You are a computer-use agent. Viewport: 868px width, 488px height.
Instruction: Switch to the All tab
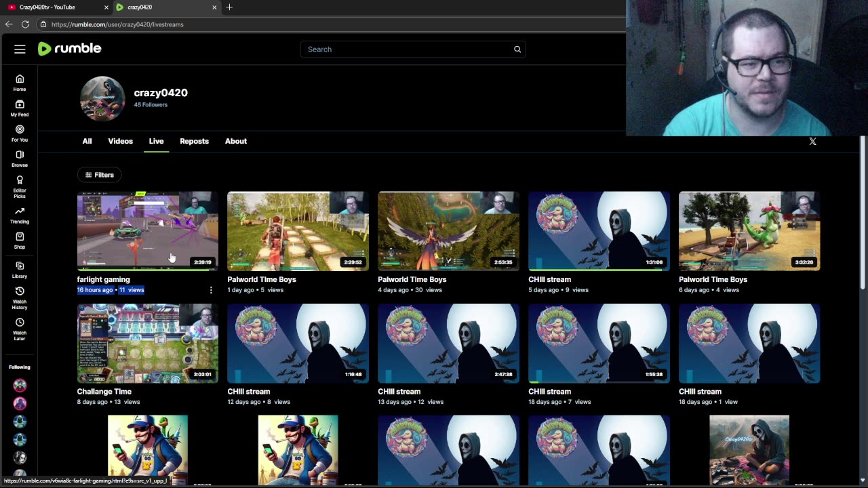(87, 141)
